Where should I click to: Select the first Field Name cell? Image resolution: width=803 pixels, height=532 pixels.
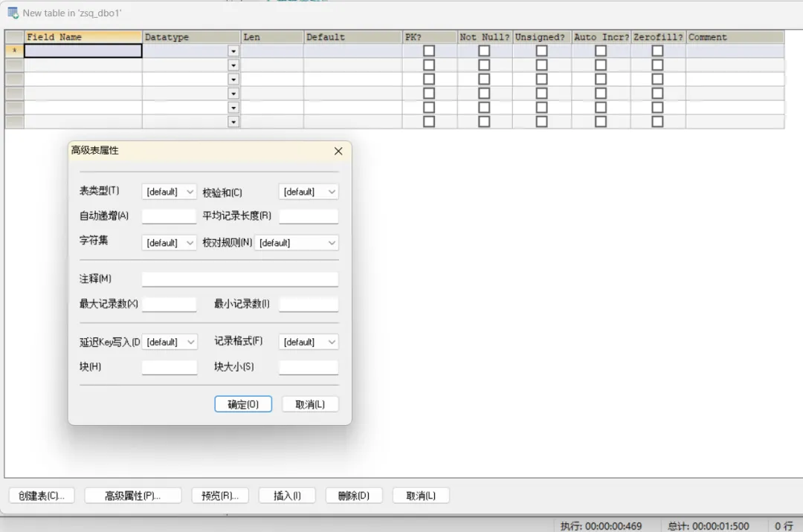83,51
